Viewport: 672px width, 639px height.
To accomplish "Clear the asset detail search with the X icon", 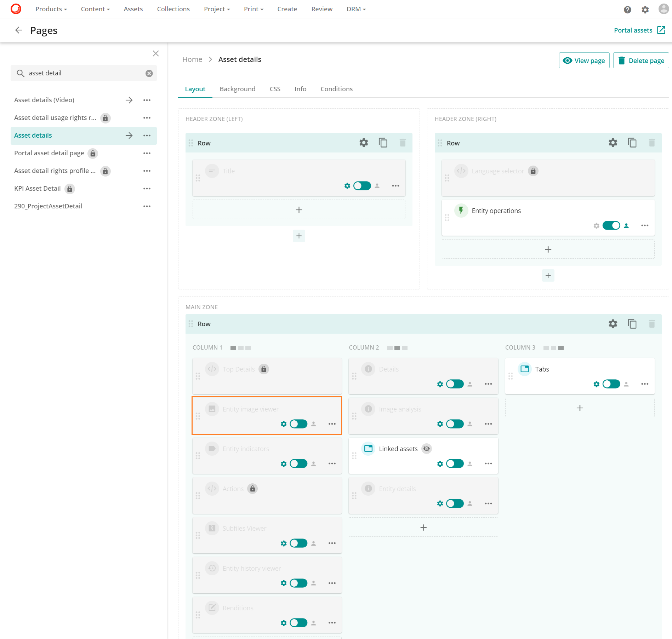I will 149,73.
